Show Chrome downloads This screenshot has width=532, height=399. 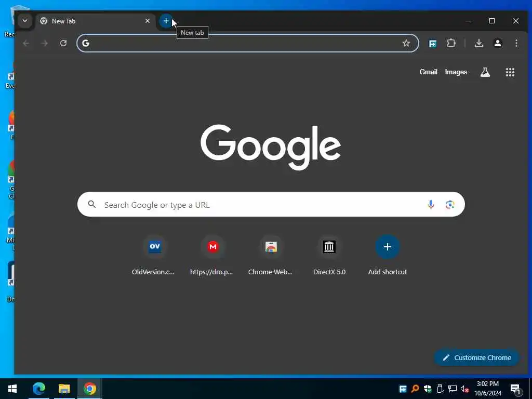[x=478, y=43]
